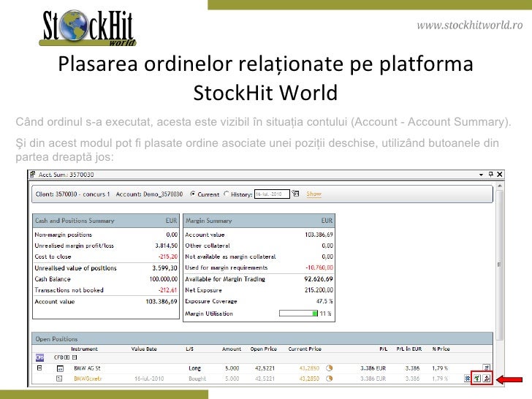The width and height of the screenshot is (532, 399).
Task: Click the vertical scrollbar thumb
Action: [499, 265]
